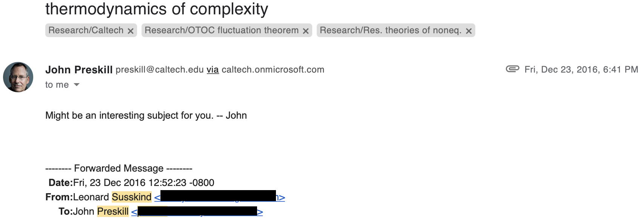
Task: Remove the Research/OTOC fluctuation theorem label
Action: click(x=306, y=31)
